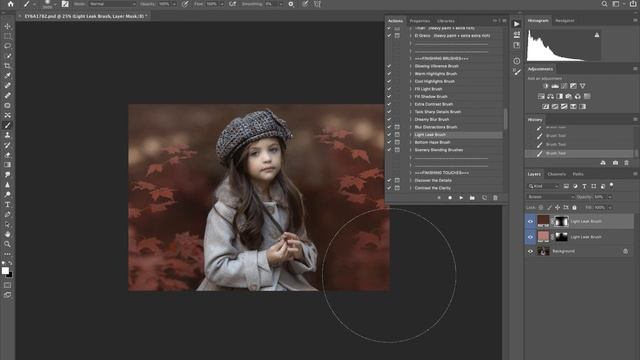Toggle dialog box for Bottom Haze Brush action
The width and height of the screenshot is (640, 360).
397,142
